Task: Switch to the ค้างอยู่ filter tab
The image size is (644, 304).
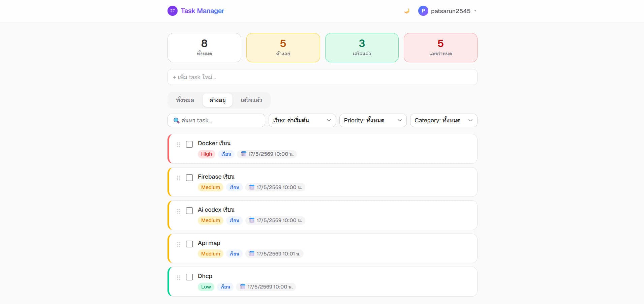Action: 217,100
